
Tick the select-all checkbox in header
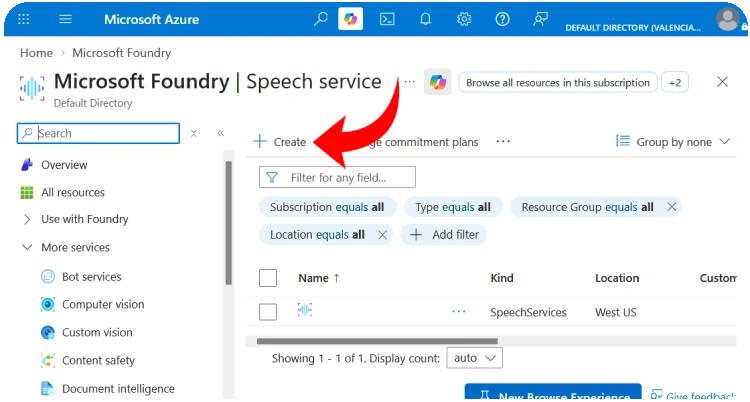point(268,278)
